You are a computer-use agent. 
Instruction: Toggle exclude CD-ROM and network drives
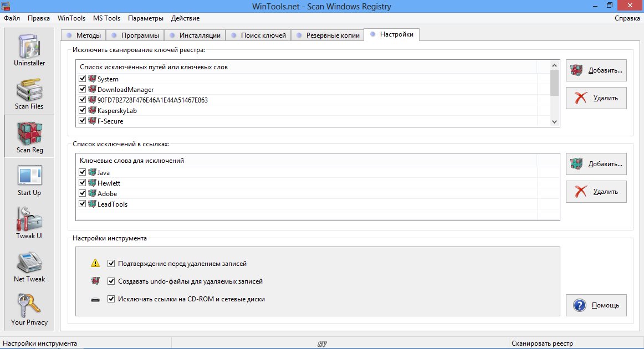(x=111, y=299)
